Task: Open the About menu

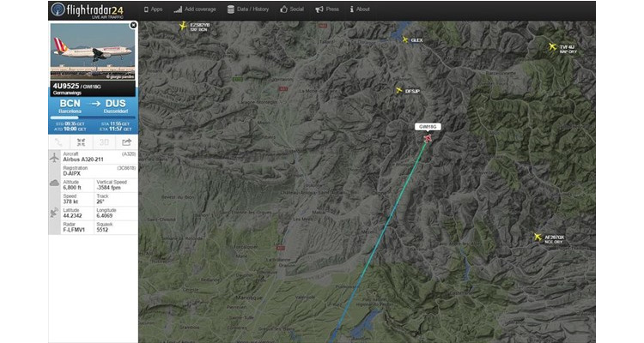Action: pos(360,9)
